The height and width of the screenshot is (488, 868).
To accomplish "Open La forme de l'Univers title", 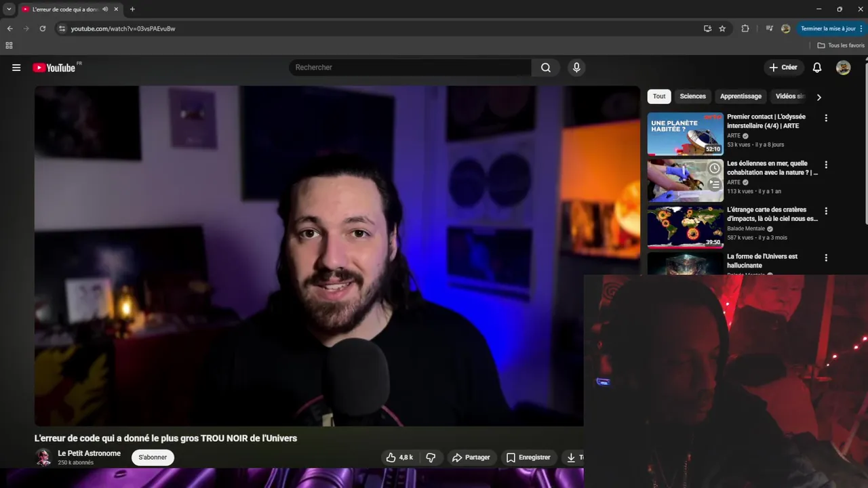I will [762, 261].
